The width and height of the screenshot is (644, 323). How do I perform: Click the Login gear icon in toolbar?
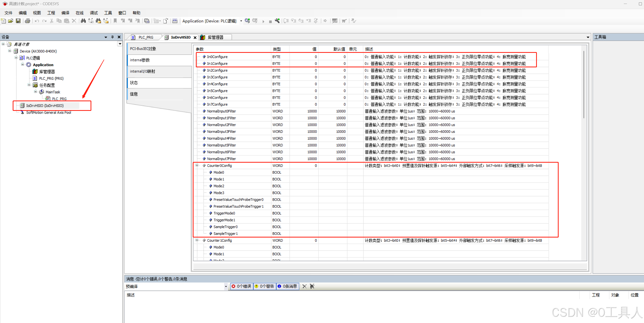point(247,21)
